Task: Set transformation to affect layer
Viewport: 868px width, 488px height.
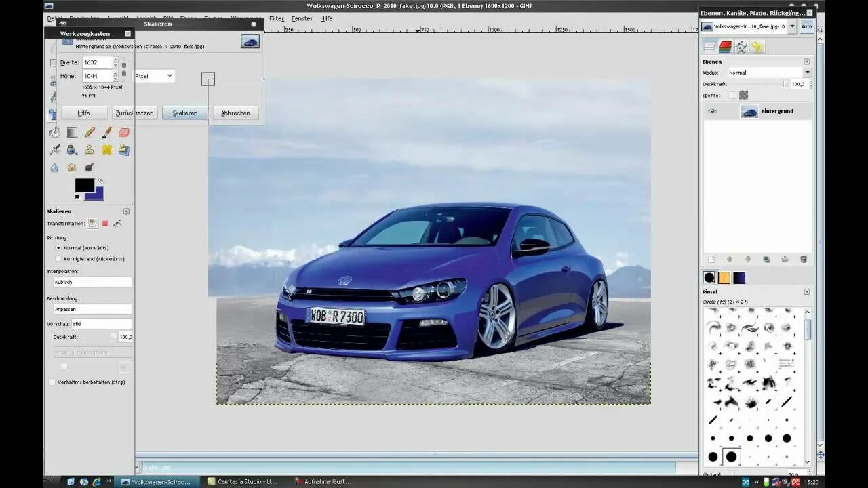Action: (92, 223)
